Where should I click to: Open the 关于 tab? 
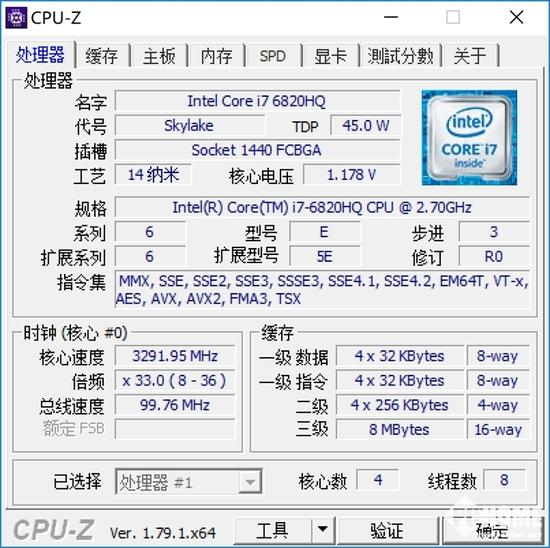point(471,56)
